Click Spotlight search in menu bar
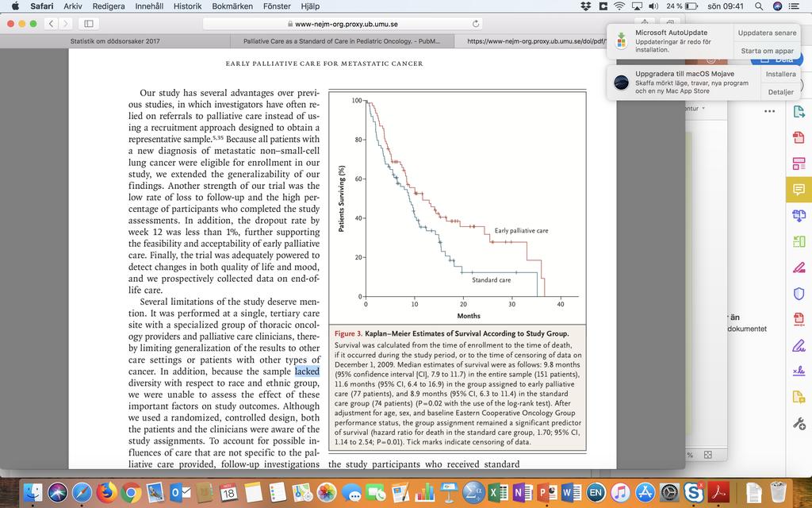812x508 pixels. coord(759,6)
